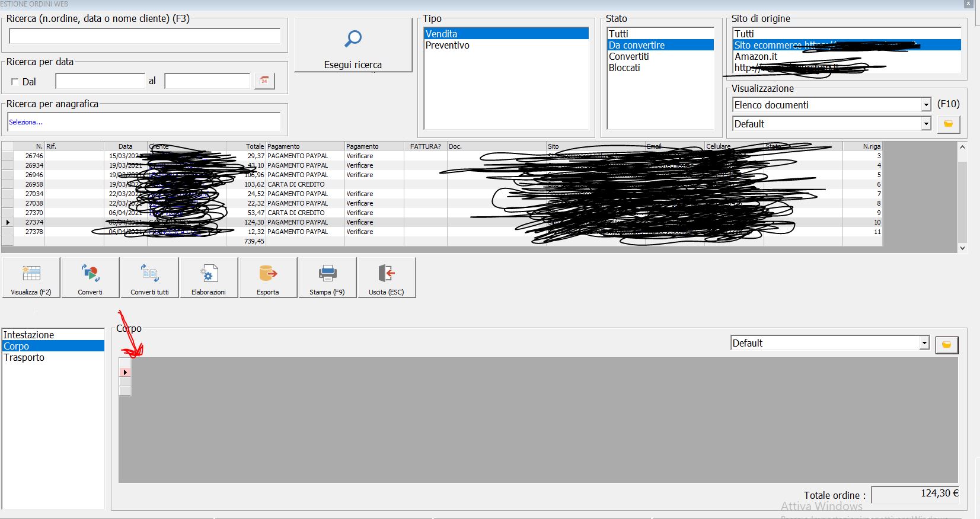Click the Visualizza (F2) toolbar button
This screenshot has width=980, height=519.
(x=31, y=277)
